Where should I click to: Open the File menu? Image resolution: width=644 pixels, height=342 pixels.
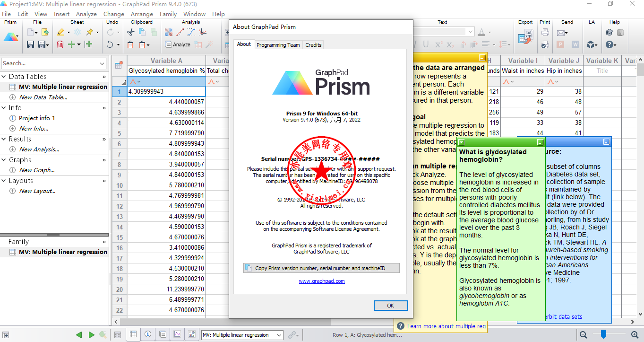click(6, 14)
